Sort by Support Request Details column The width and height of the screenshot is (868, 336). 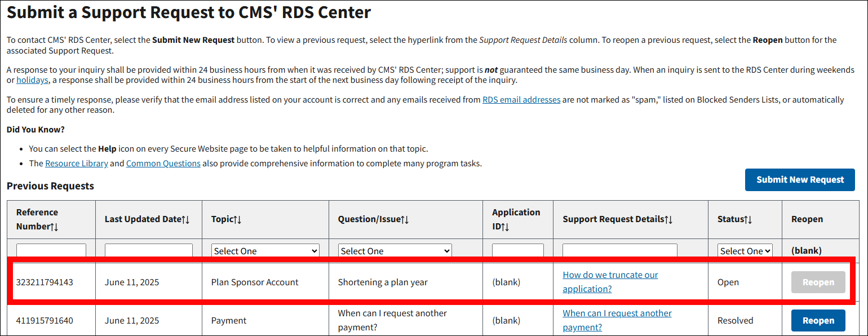point(668,219)
